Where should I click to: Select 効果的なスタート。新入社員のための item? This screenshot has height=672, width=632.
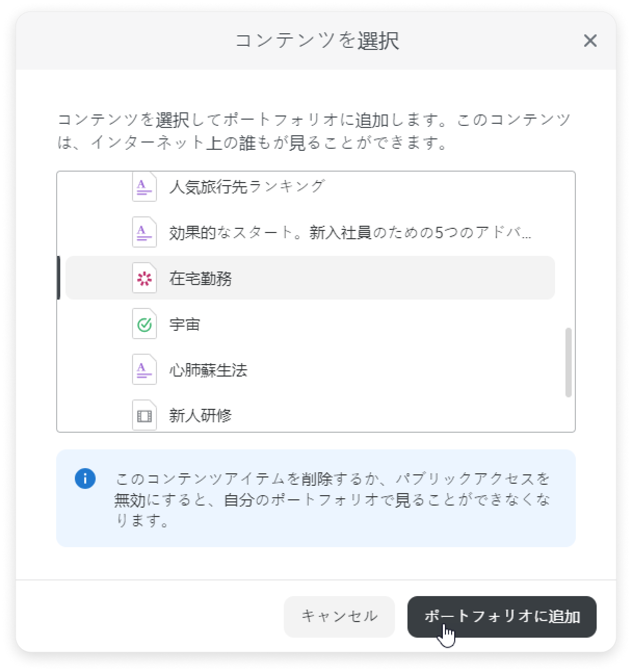[x=310, y=232]
